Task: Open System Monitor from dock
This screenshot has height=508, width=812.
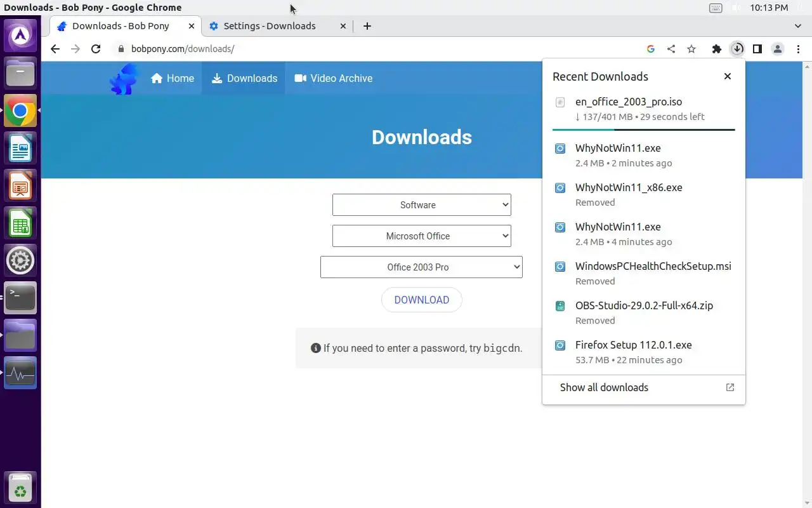Action: 20,373
